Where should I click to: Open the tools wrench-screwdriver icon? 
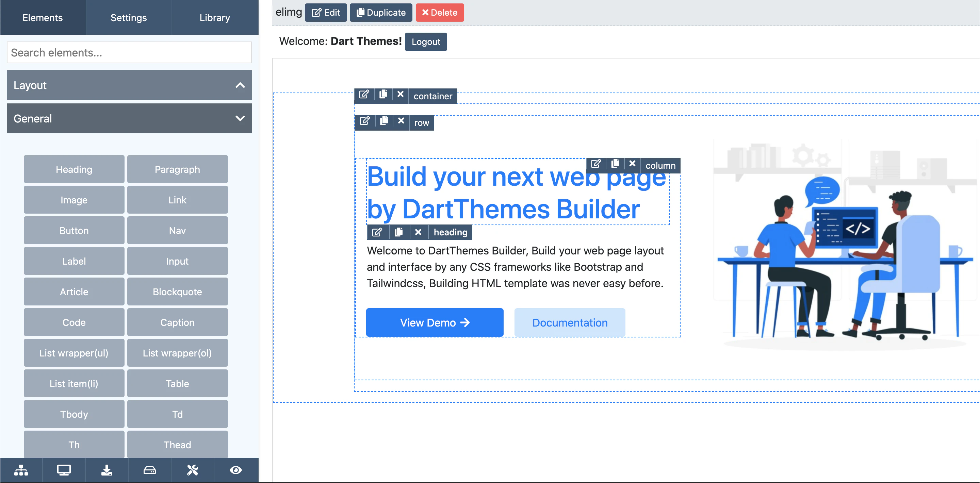[193, 470]
